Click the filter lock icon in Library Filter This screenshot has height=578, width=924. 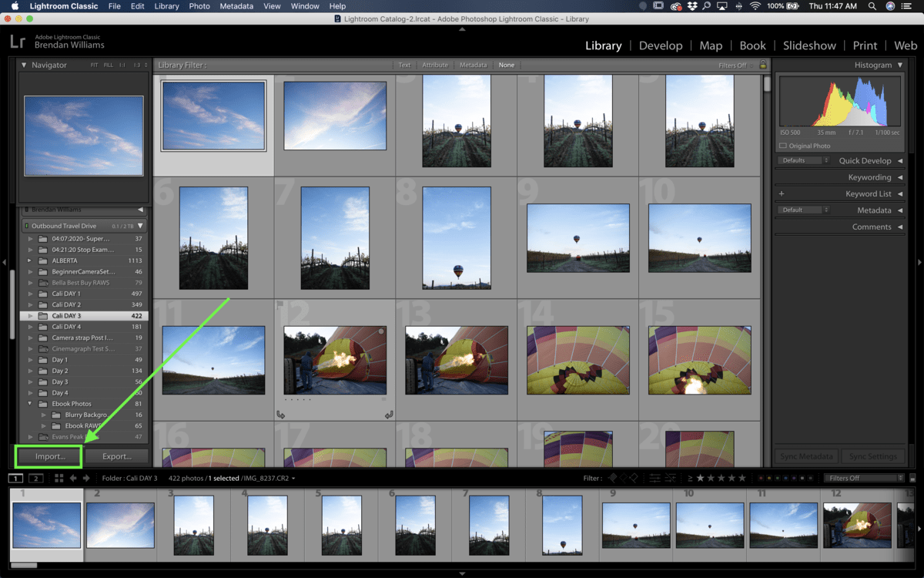762,66
